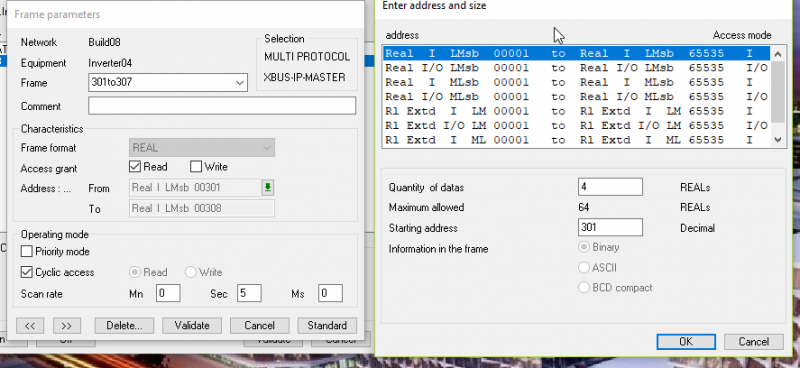This screenshot has width=800, height=368.
Task: Click the Starting address field
Action: [x=610, y=227]
